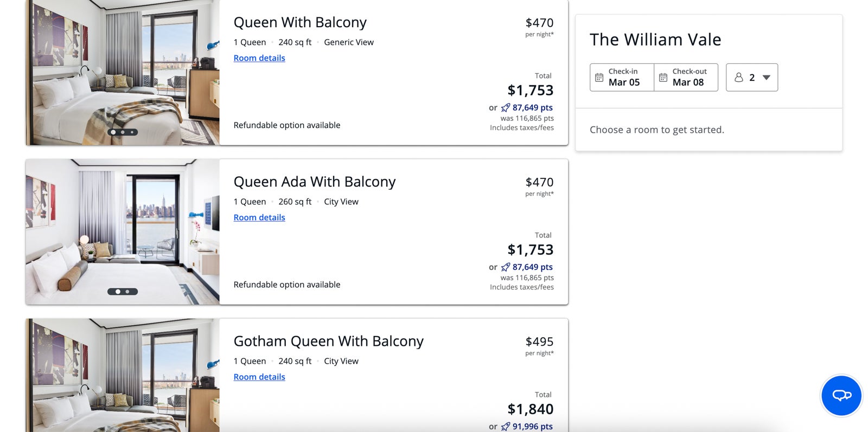Click the check-out calendar icon
868x432 pixels.
(663, 78)
